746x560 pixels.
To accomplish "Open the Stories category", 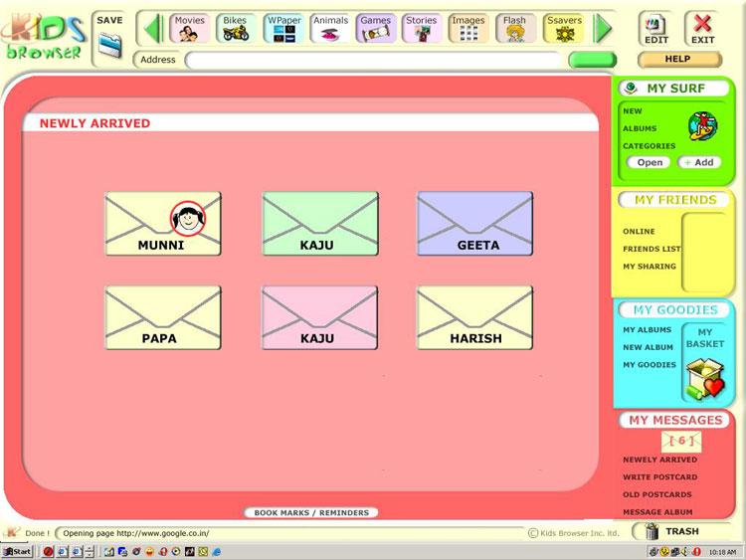I will coord(422,29).
